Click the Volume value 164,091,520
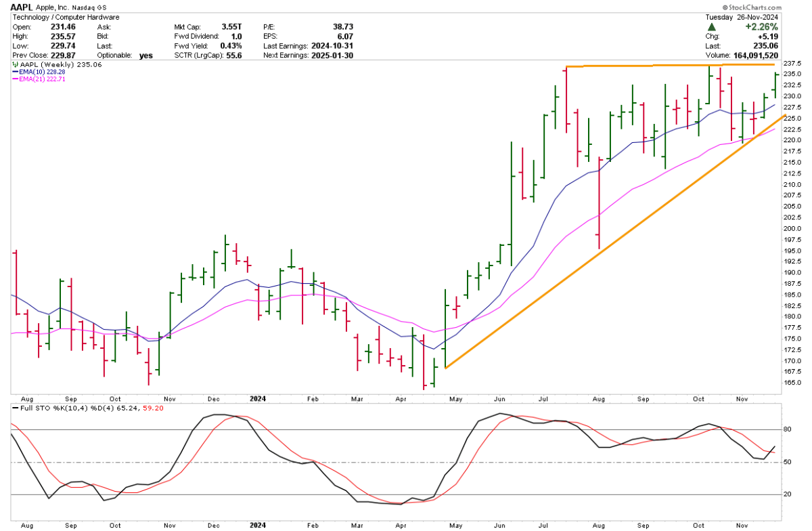812x531 pixels. click(765, 56)
